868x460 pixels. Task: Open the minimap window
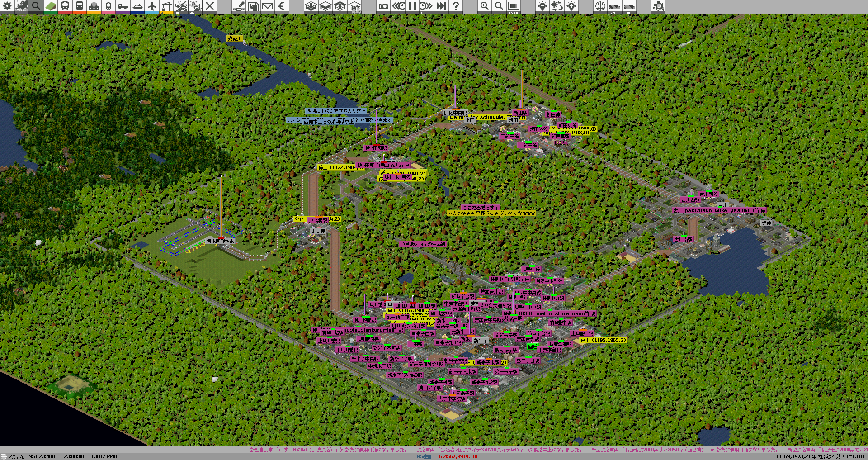22,6
